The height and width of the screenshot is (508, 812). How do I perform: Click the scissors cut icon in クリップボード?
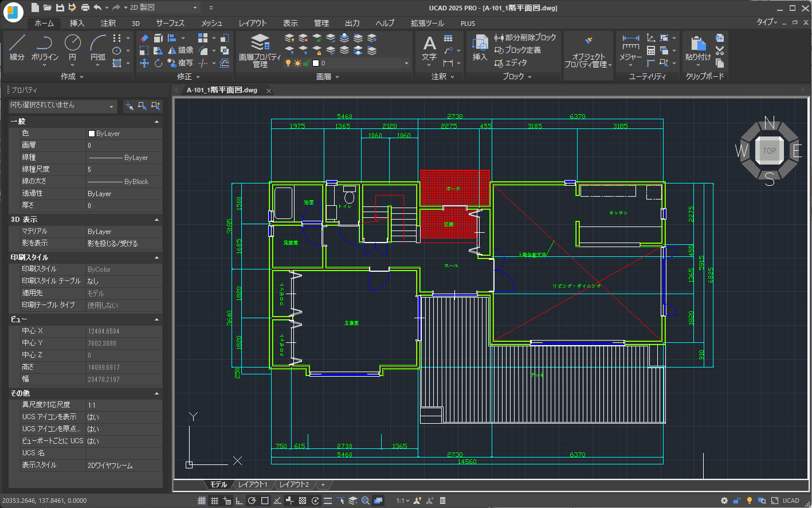pos(720,50)
